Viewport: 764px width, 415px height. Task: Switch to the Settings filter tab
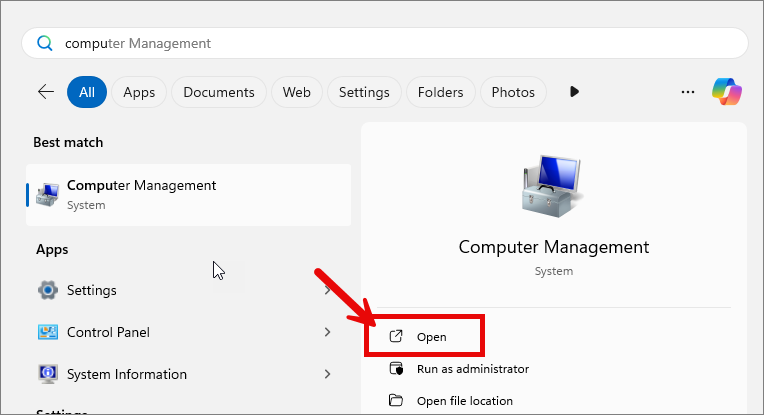pyautogui.click(x=364, y=92)
